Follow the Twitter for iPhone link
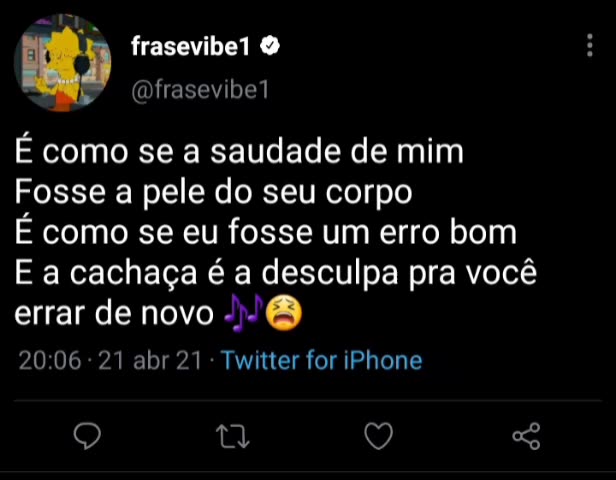The width and height of the screenshot is (616, 480). click(322, 360)
